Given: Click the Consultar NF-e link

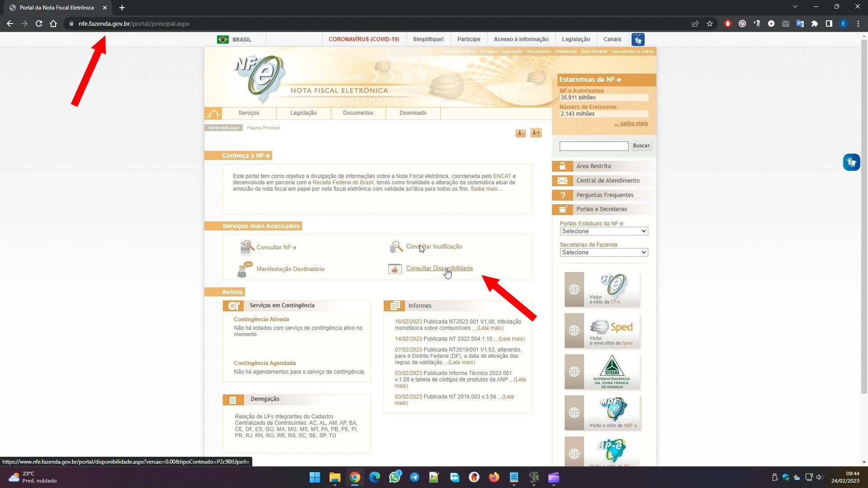Looking at the screenshot, I should tap(277, 248).
